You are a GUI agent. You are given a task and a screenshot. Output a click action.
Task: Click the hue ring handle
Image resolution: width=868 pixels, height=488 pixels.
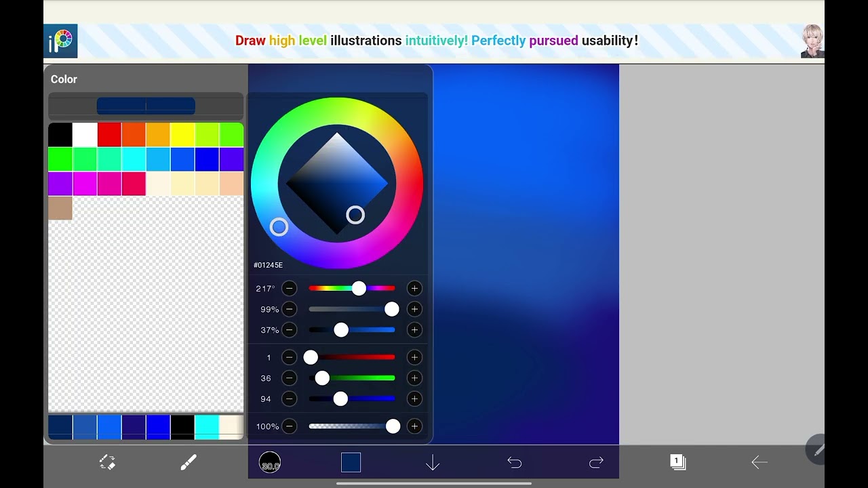point(279,227)
